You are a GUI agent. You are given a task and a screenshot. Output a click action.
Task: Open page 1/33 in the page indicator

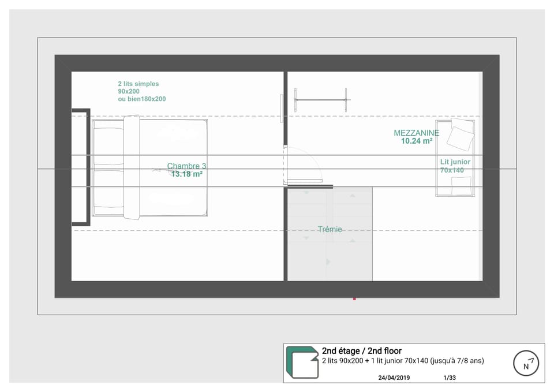tap(448, 378)
